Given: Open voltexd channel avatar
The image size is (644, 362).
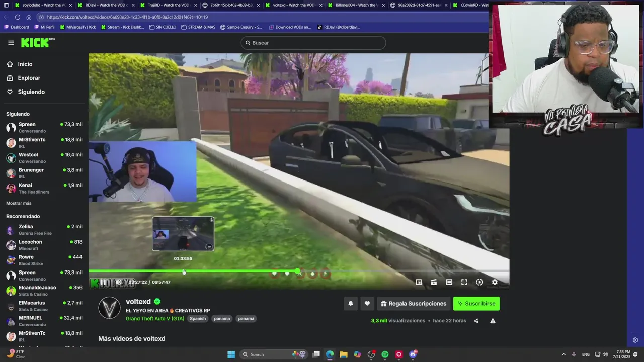Looking at the screenshot, I should 109,308.
